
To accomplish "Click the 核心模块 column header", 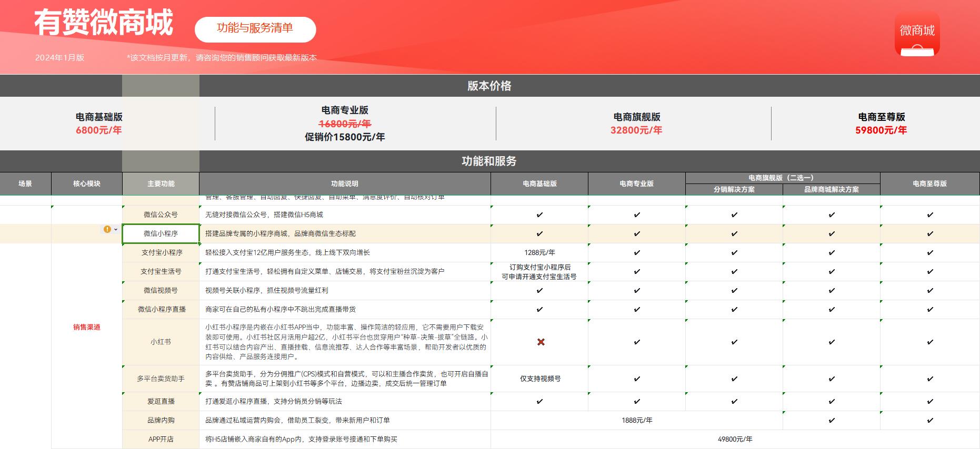I will (x=87, y=183).
